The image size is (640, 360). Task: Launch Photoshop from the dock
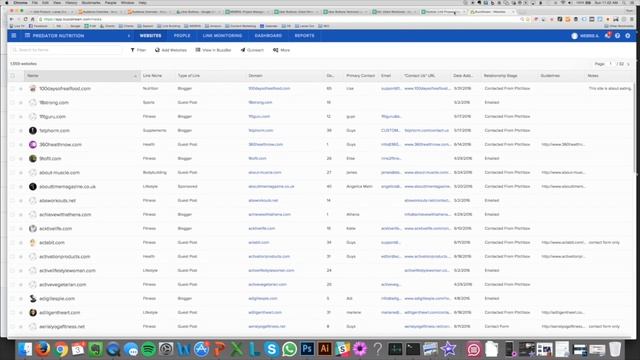[x=307, y=349]
